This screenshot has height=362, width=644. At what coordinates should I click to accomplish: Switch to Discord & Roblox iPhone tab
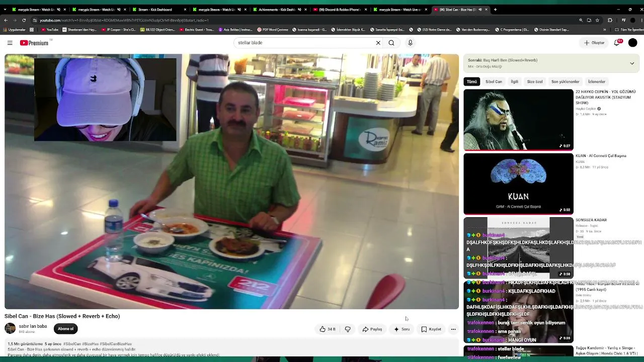point(341,10)
